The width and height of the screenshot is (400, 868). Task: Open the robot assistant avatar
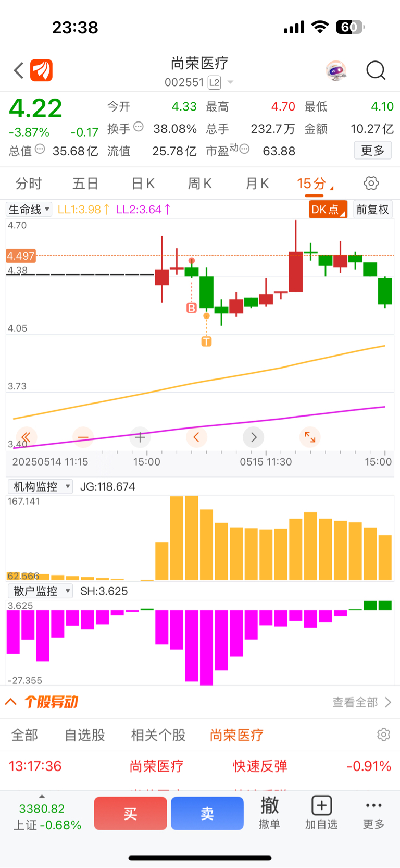coord(336,70)
